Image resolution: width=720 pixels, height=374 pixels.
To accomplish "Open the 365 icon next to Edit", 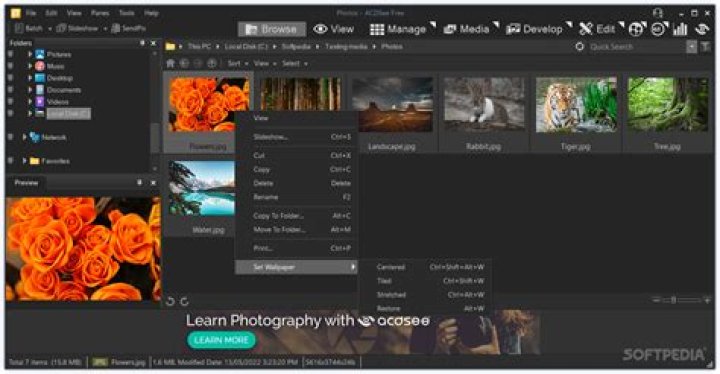I will click(658, 29).
